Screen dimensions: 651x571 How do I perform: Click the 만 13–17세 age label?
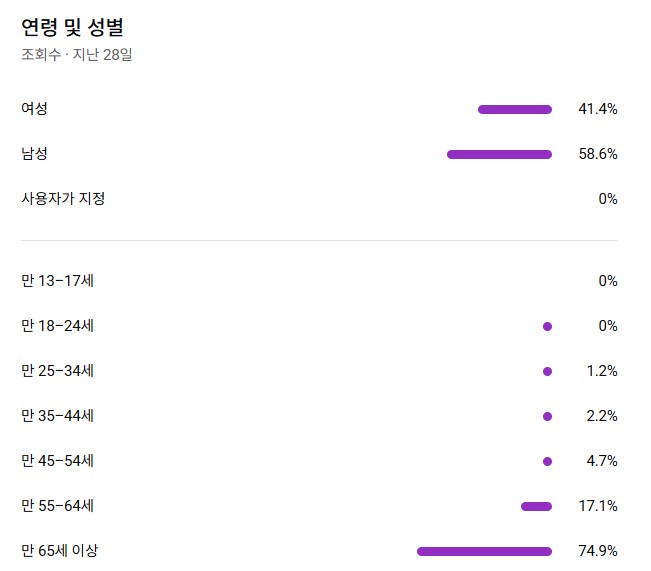click(x=58, y=281)
